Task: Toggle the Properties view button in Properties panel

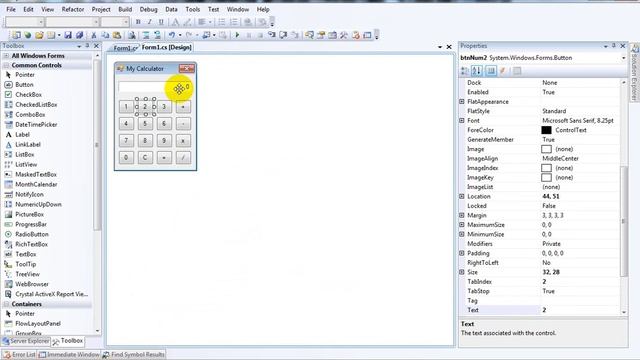Action: click(491, 71)
